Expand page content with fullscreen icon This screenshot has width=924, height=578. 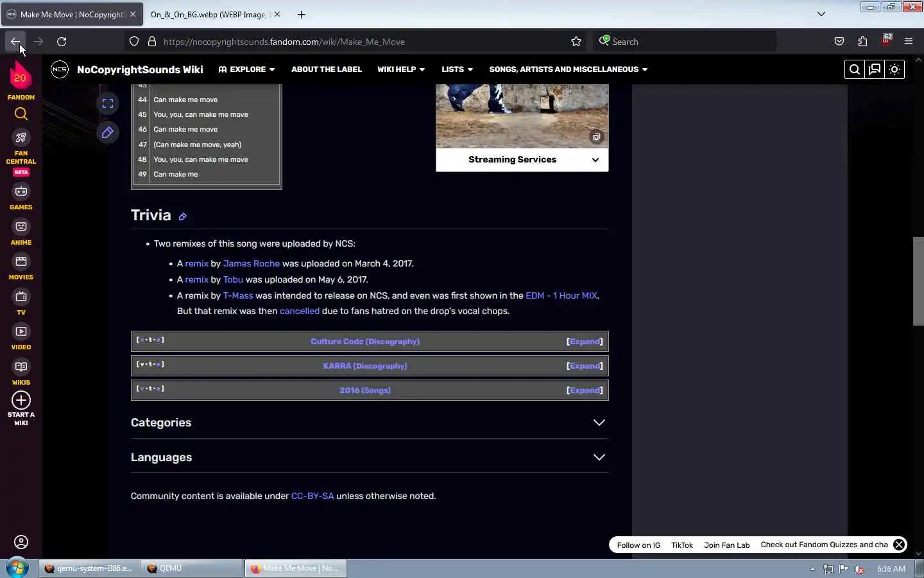pos(108,103)
